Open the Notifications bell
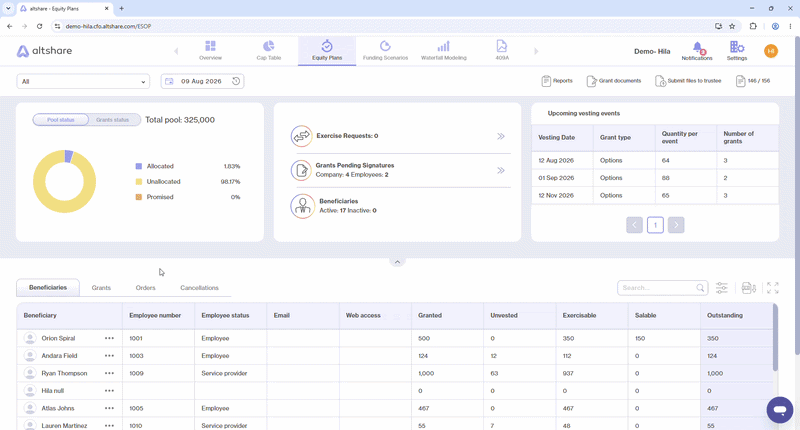Viewport: 800px width, 430px height. tap(697, 51)
